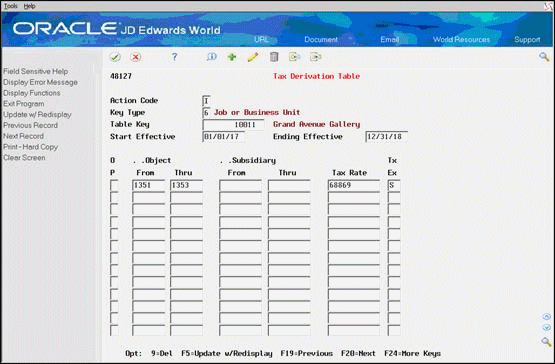The width and height of the screenshot is (555, 364).
Task: Click Object From field with 1351
Action: click(149, 186)
